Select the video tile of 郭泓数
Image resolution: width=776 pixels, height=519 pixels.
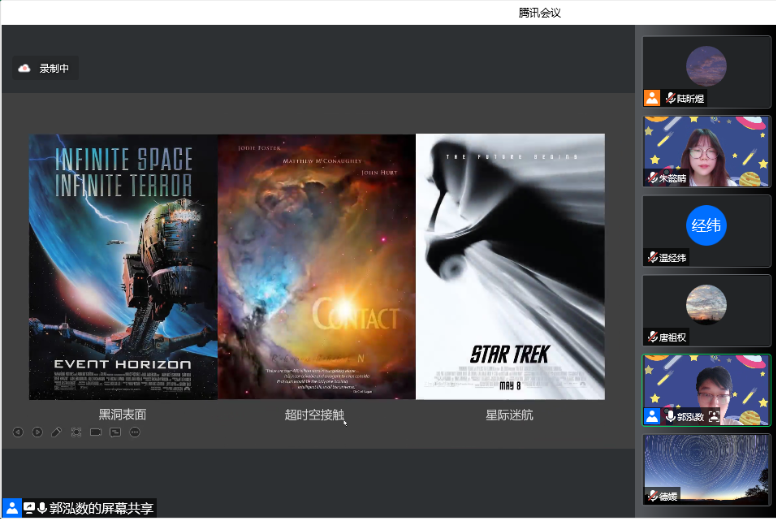point(707,390)
